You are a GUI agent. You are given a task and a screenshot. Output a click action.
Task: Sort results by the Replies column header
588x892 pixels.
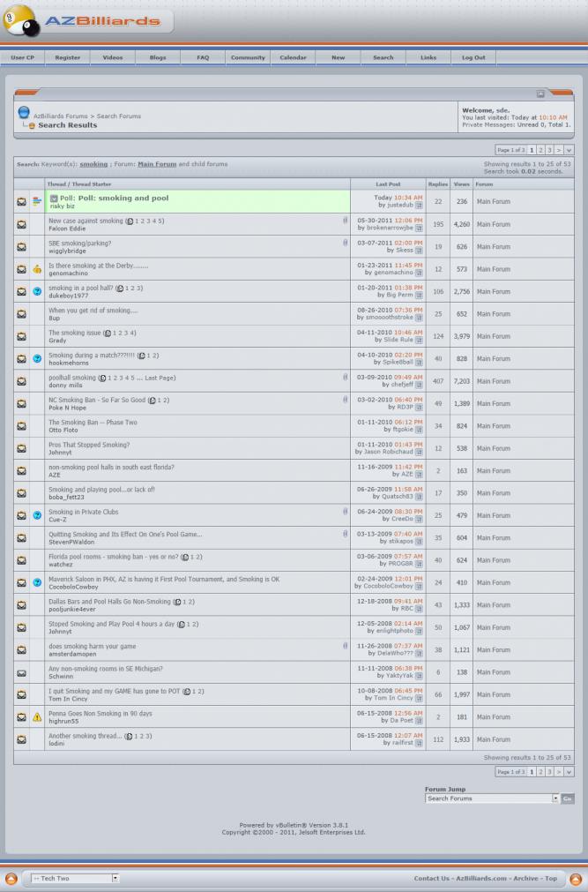pyautogui.click(x=437, y=184)
